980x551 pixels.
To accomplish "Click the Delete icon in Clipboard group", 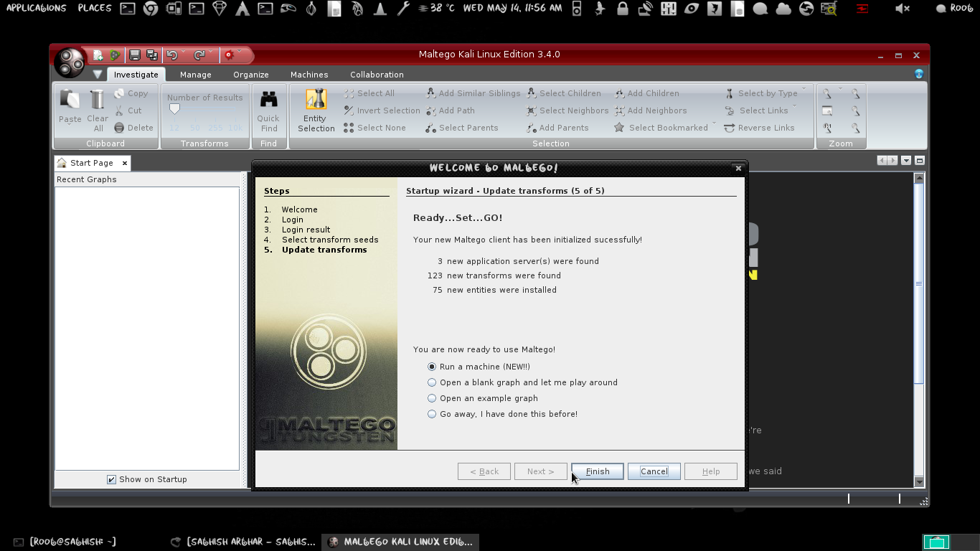I will (119, 128).
